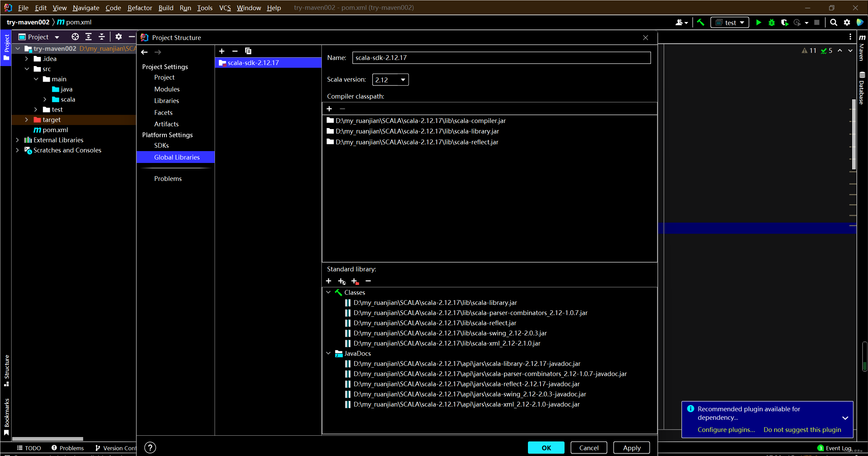
Task: Run 'test' with Coverage icon
Action: click(785, 22)
